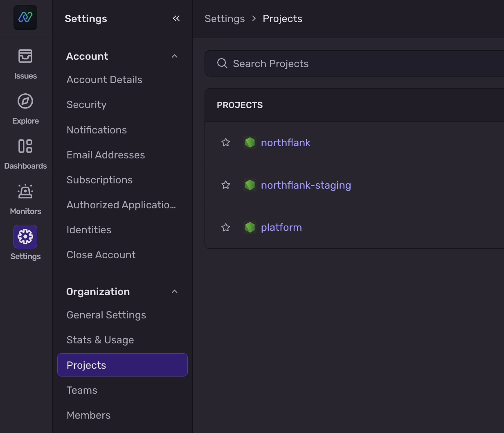Select the Settings gear icon
This screenshot has width=504, height=433.
coord(25,237)
